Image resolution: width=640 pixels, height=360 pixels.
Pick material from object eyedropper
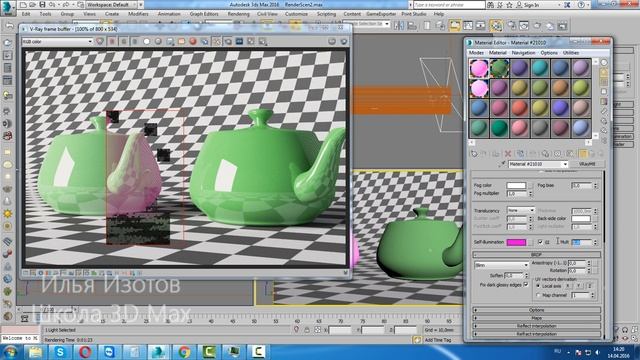502,163
